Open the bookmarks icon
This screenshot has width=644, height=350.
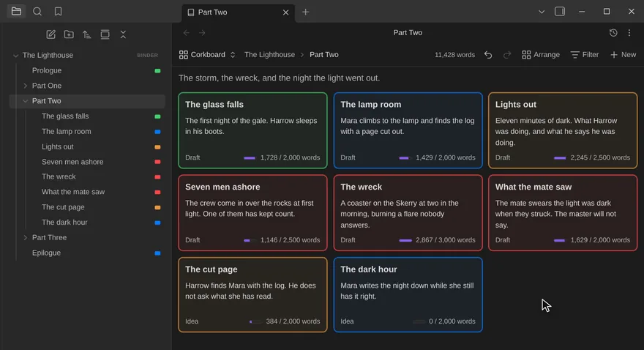[59, 12]
